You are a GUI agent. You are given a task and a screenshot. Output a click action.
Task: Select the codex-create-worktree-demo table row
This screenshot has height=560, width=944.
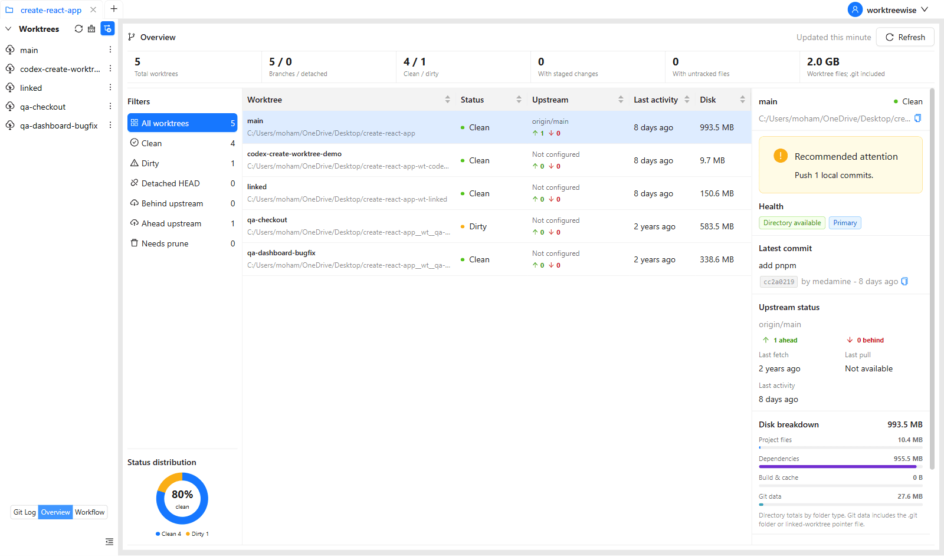pyautogui.click(x=497, y=160)
